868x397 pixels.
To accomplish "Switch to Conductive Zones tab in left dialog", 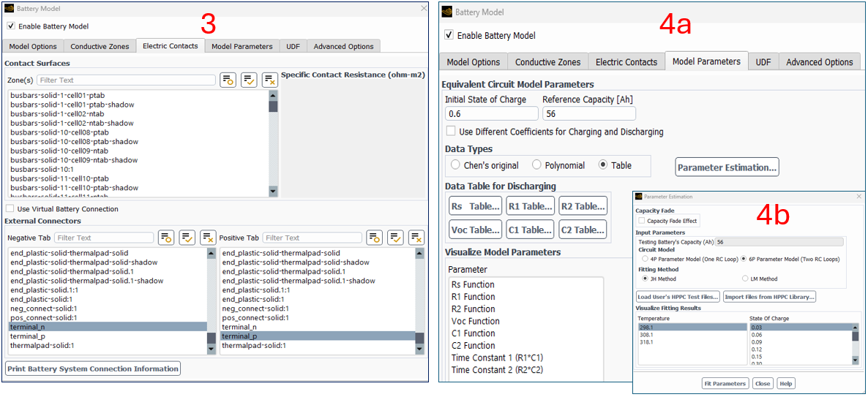I will [99, 46].
